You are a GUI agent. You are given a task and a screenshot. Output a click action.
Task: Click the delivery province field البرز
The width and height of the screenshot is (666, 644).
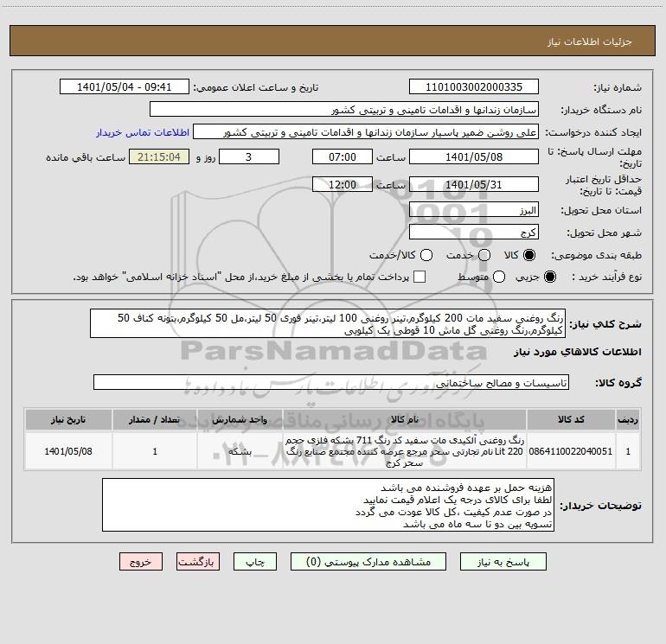pyautogui.click(x=474, y=210)
